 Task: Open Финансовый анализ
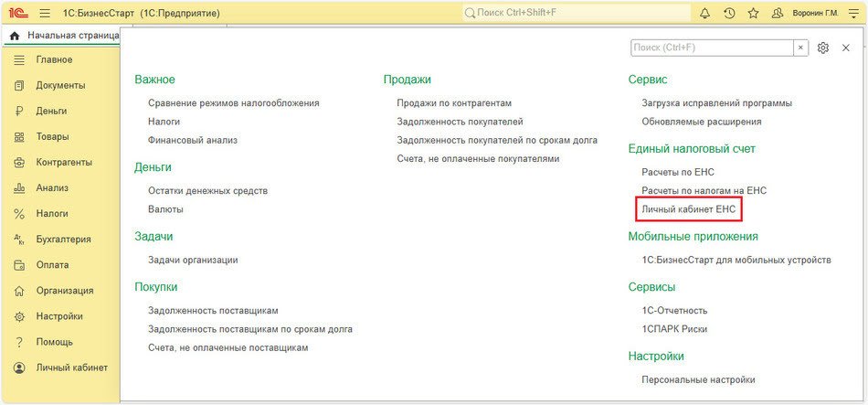coord(193,140)
